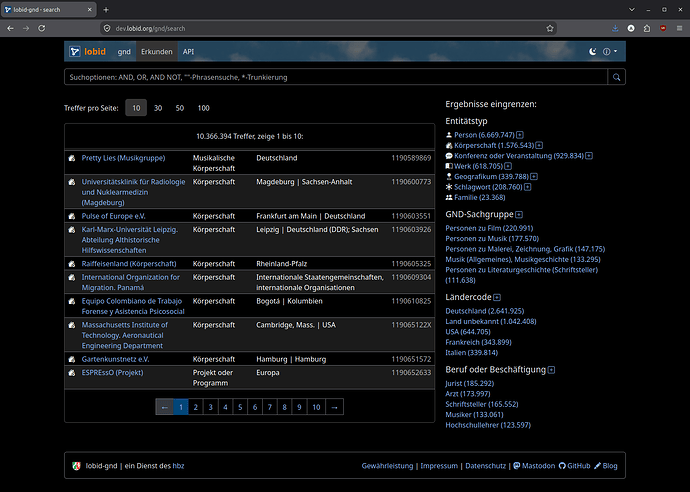
Task: Open new browser tab
Action: coord(106,10)
